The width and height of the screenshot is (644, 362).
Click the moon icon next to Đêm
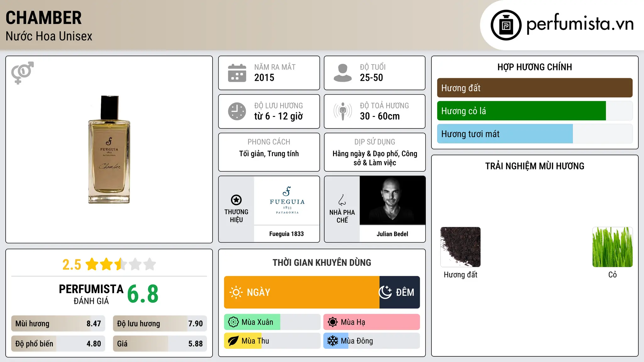coord(385,292)
